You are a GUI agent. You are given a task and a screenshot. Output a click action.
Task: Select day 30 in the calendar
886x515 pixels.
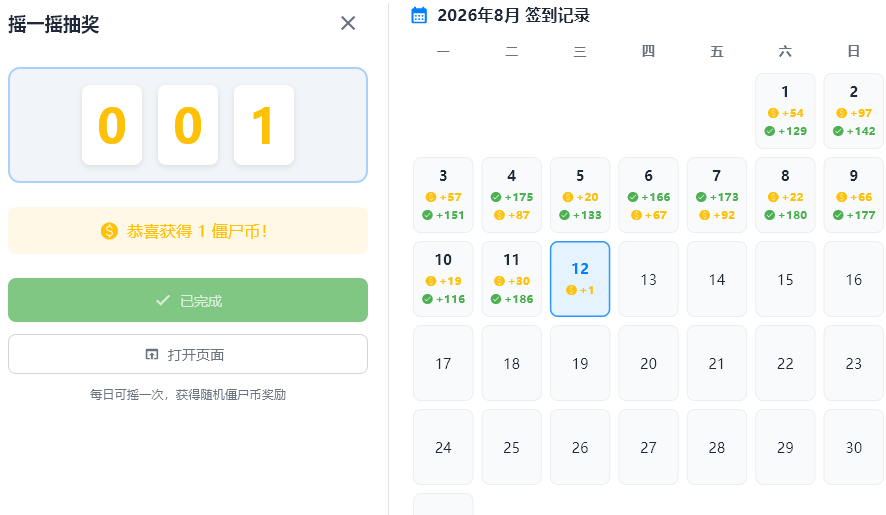coord(853,447)
